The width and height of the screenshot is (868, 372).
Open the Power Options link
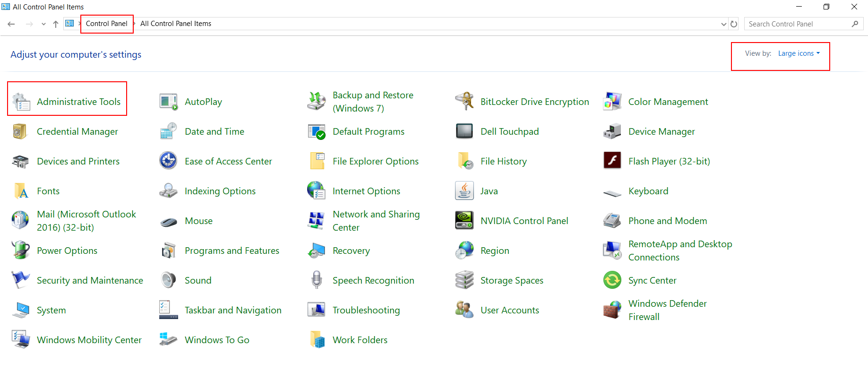coord(67,251)
